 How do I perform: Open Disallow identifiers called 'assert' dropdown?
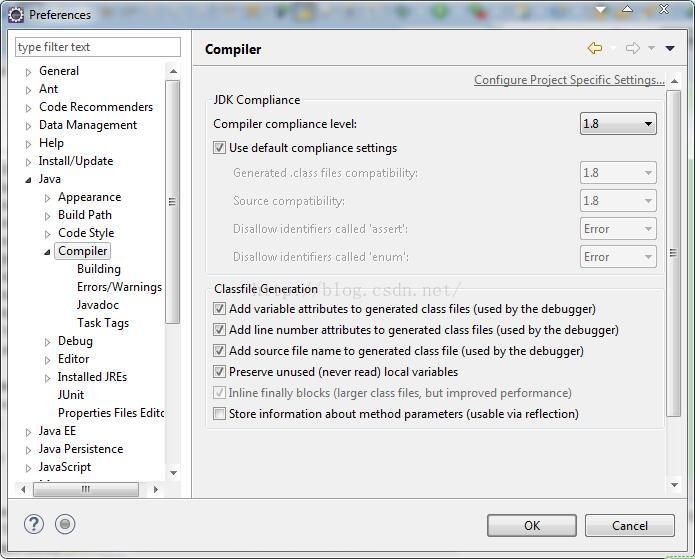tap(618, 229)
